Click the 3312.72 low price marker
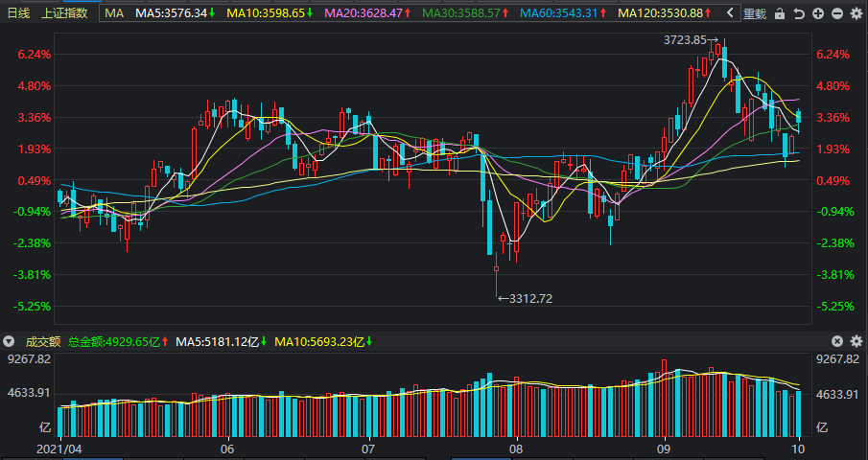This screenshot has height=460, width=868. pyautogui.click(x=529, y=298)
